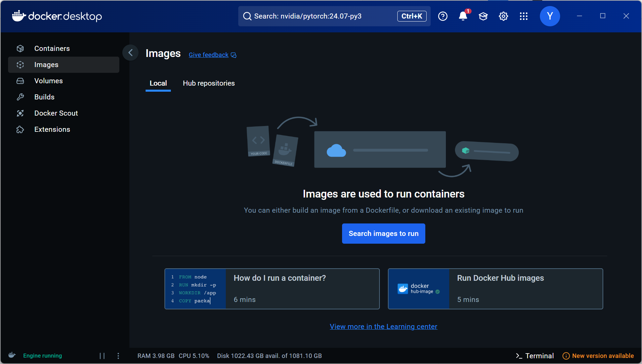Open the 'How do I run a container?' card

point(272,289)
